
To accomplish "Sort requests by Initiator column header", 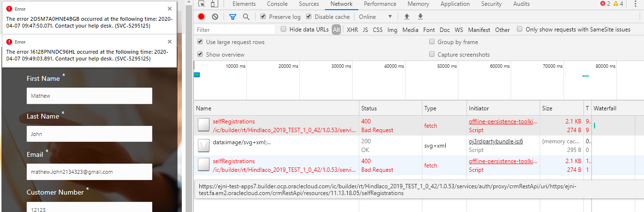I will point(503,108).
